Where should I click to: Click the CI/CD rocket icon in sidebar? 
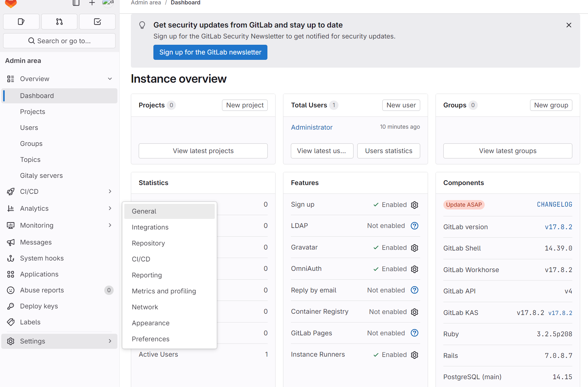[11, 192]
